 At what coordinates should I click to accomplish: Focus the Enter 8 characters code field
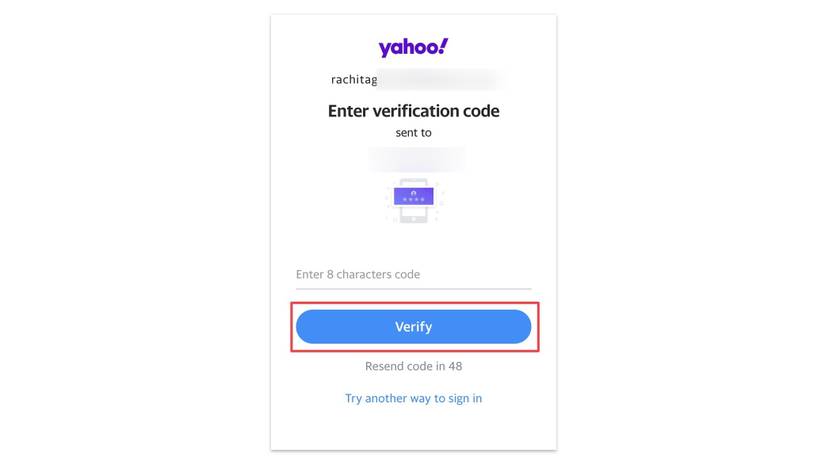pyautogui.click(x=413, y=275)
